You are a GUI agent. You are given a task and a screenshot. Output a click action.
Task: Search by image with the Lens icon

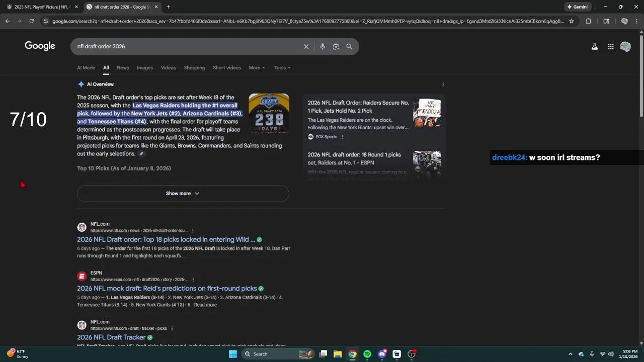(336, 46)
